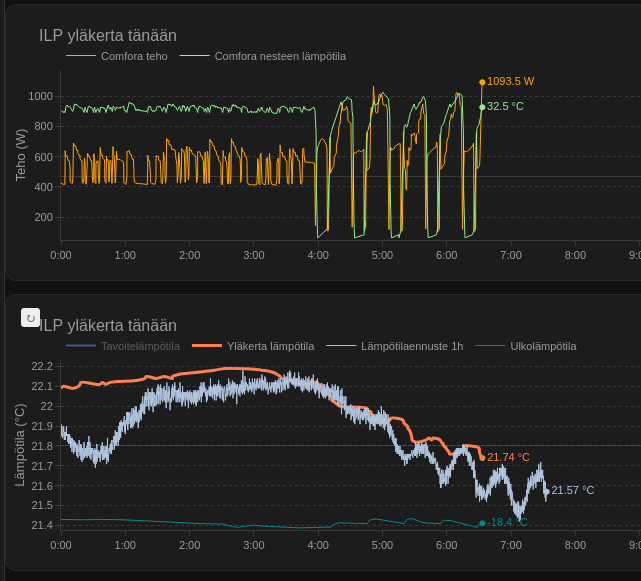The height and width of the screenshot is (581, 641).
Task: Hide the Lämpötilaennuste 1h series
Action: pos(411,346)
